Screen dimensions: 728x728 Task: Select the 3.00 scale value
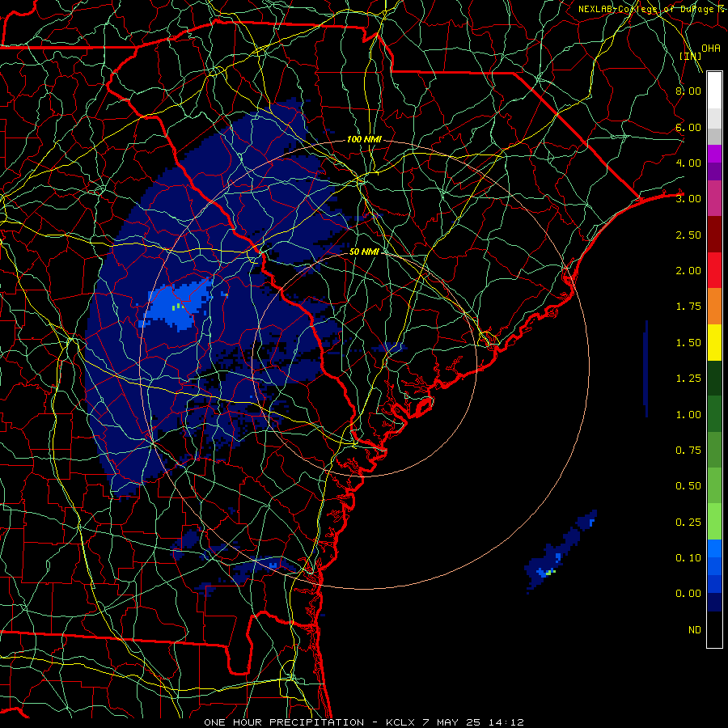[x=688, y=199]
